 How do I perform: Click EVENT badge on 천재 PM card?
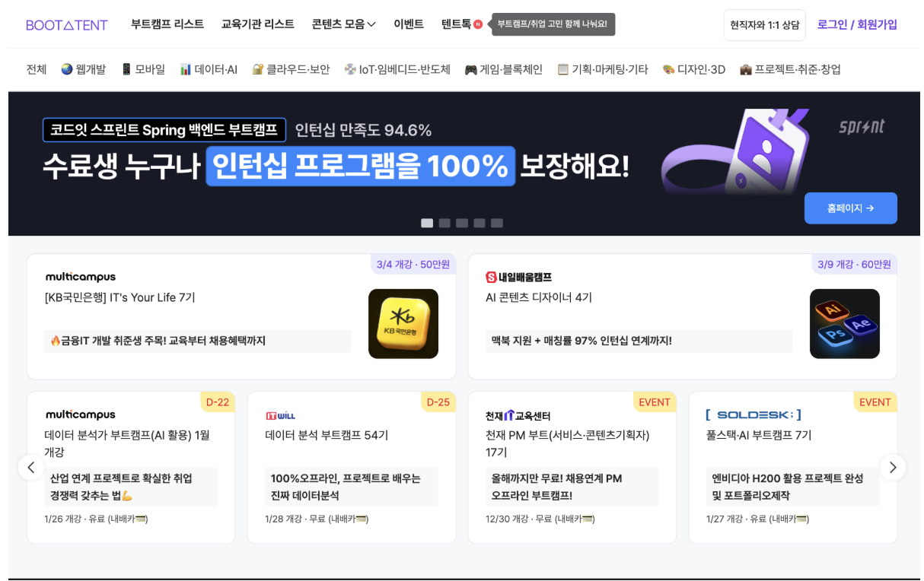655,402
